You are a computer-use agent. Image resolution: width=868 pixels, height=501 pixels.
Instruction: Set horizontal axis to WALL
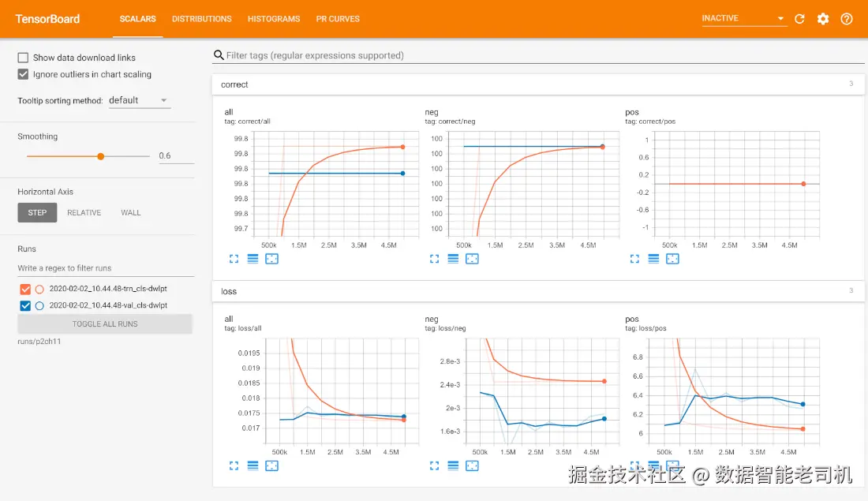131,212
